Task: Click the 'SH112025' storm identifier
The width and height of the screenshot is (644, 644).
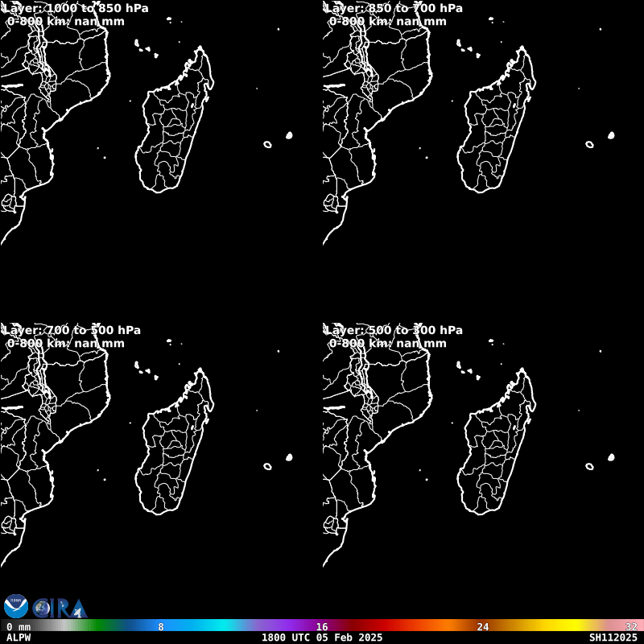Action: pos(613,638)
